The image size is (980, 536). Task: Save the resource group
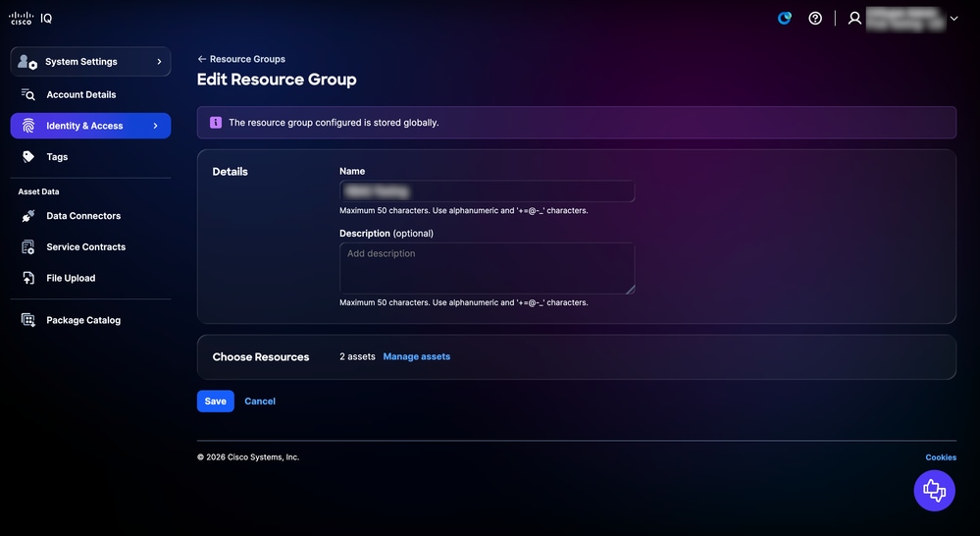click(216, 402)
